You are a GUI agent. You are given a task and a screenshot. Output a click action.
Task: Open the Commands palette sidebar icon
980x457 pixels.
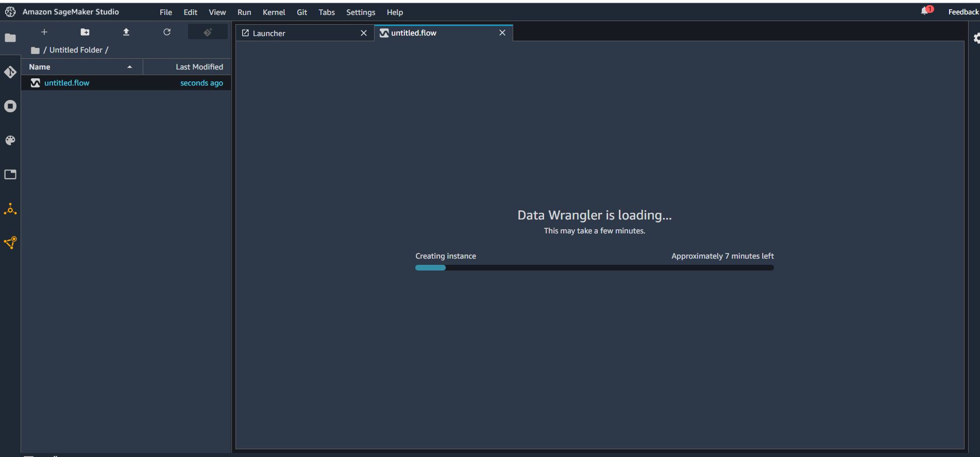point(10,141)
